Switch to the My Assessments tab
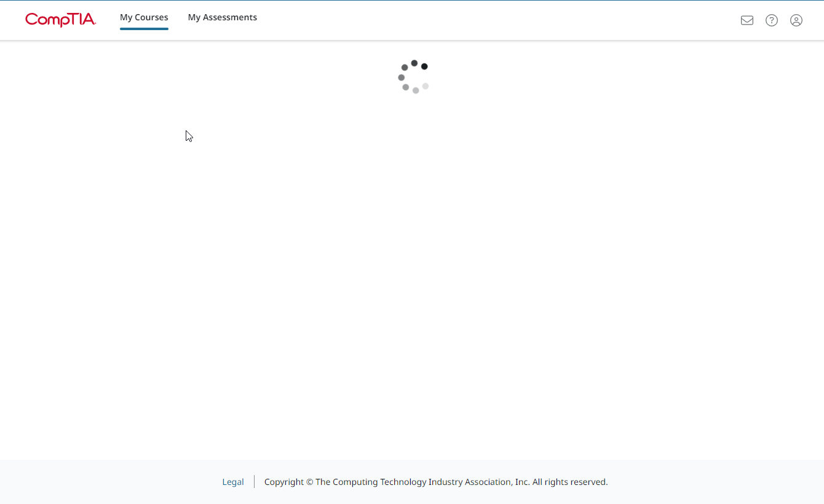 tap(222, 17)
